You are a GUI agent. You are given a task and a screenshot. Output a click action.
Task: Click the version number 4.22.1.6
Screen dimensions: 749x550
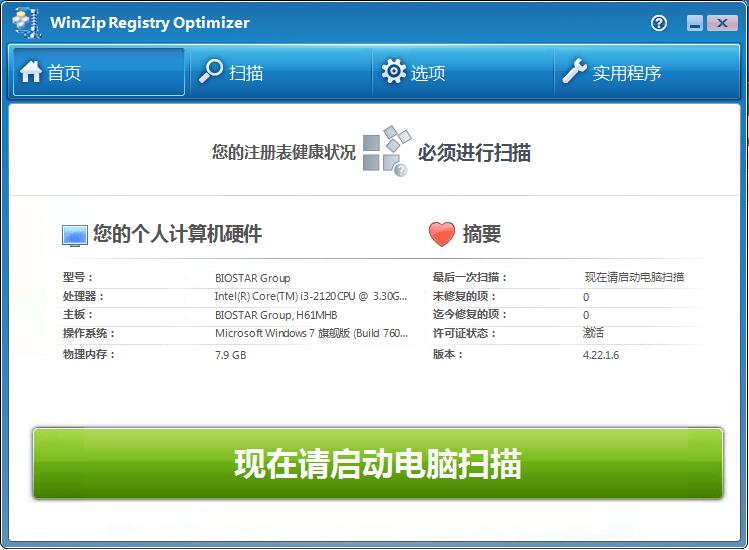pyautogui.click(x=601, y=354)
